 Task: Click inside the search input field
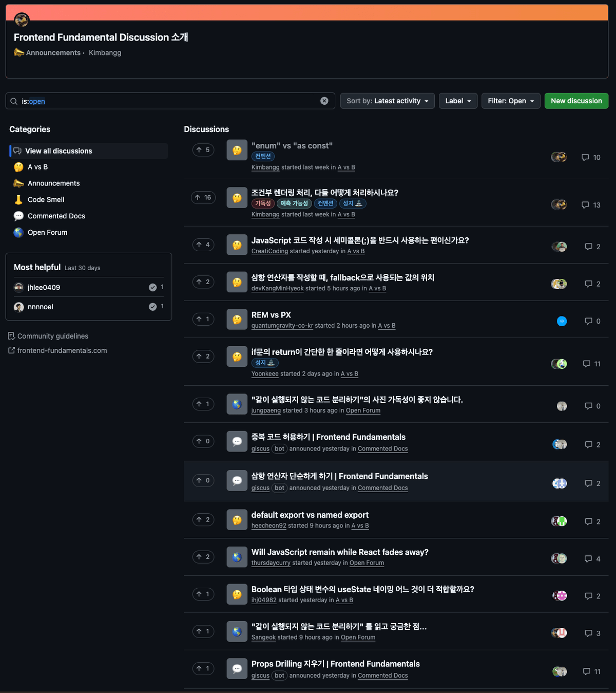tap(154, 101)
